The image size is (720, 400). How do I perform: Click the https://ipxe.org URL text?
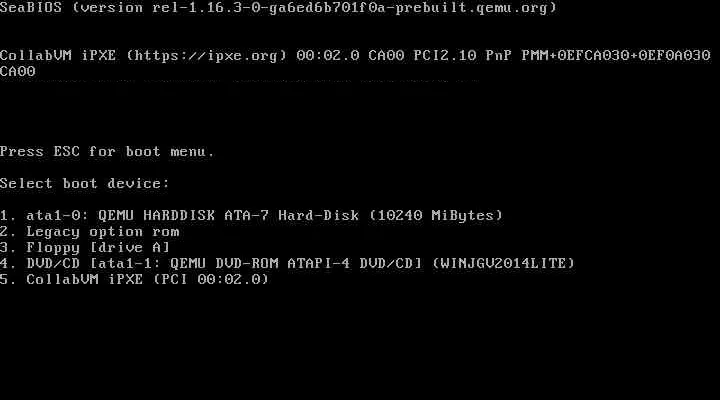207,56
